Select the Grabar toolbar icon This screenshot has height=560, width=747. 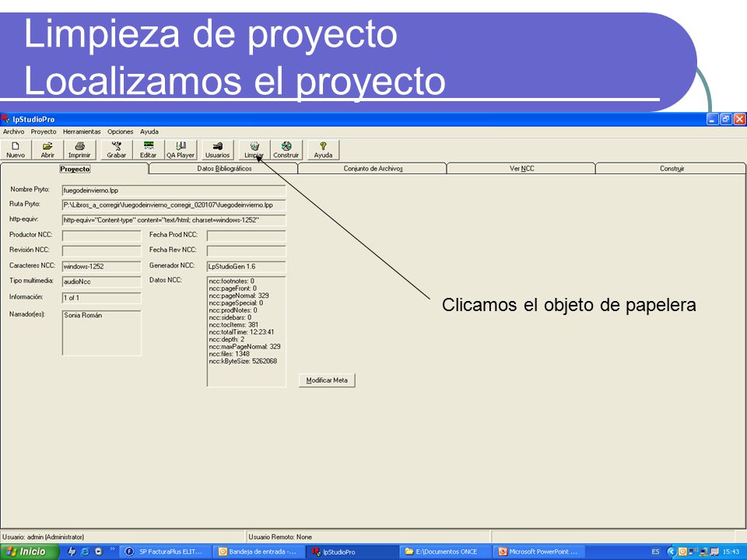(x=116, y=150)
